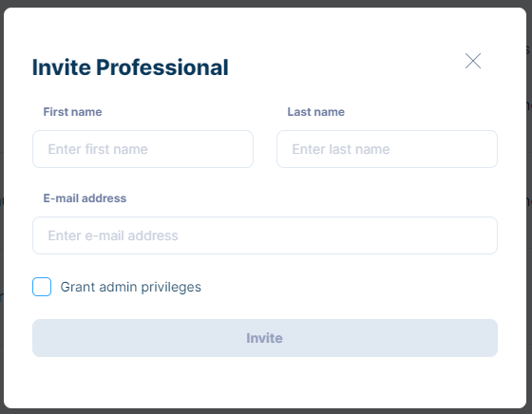Click dark overlay strip above the dialog
The height and width of the screenshot is (414, 532).
coord(266,4)
